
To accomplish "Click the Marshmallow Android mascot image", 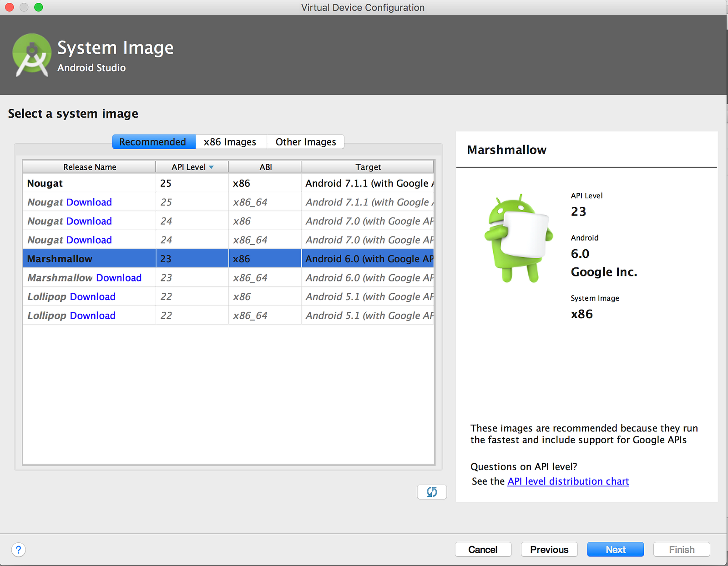I will point(518,238).
